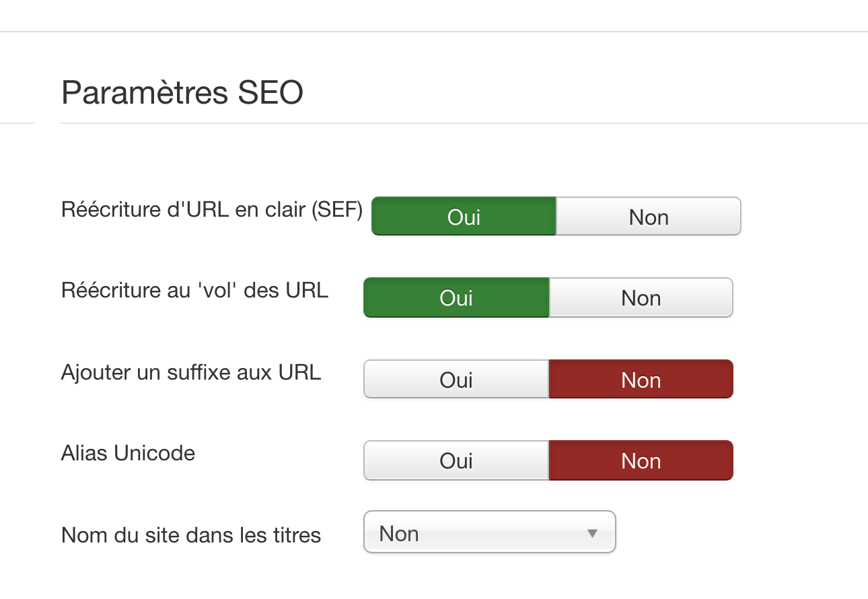Click the "Ajouter un suffixe aux URL" label

click(x=191, y=372)
